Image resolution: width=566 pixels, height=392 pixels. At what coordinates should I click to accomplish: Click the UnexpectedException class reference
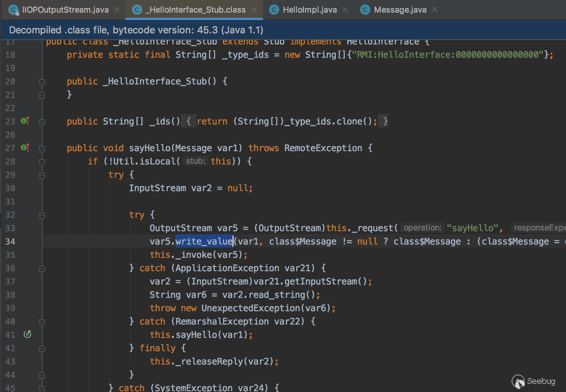[250, 308]
